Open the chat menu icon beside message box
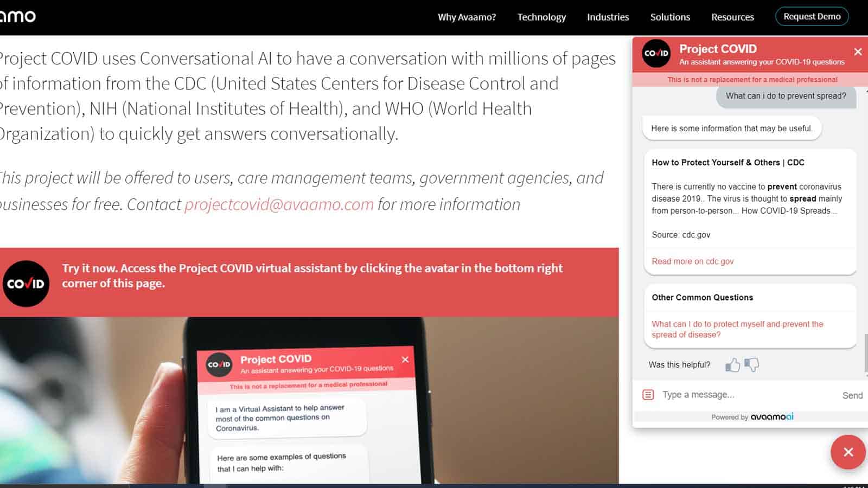 coord(648,395)
